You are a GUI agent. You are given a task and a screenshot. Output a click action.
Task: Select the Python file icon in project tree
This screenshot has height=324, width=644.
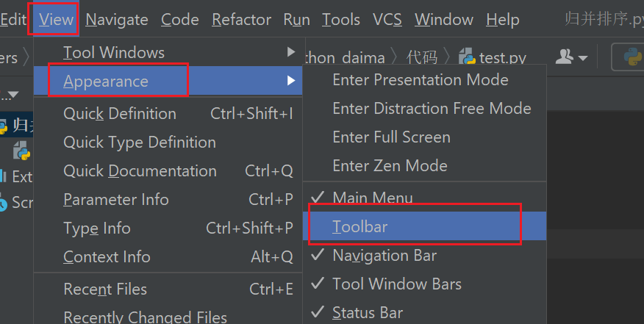21,151
